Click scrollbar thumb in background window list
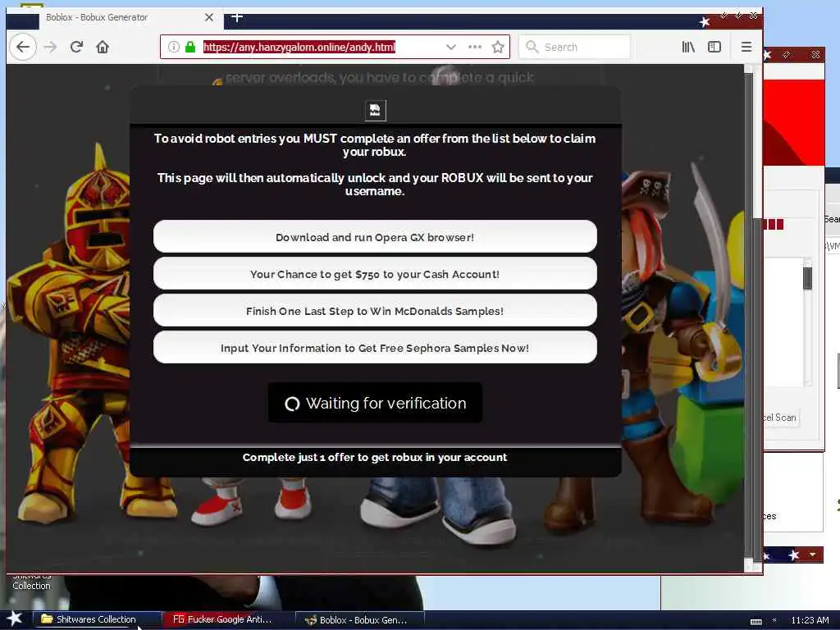The image size is (840, 630). pos(807,278)
